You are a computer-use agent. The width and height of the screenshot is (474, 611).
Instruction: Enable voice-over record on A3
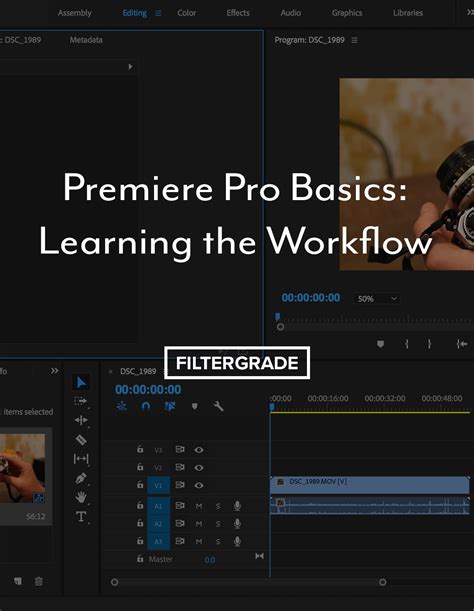tap(237, 541)
